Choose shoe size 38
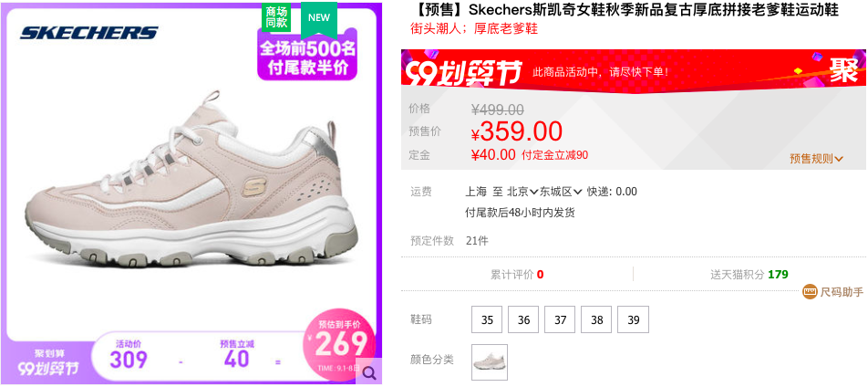The image size is (868, 387). point(596,319)
